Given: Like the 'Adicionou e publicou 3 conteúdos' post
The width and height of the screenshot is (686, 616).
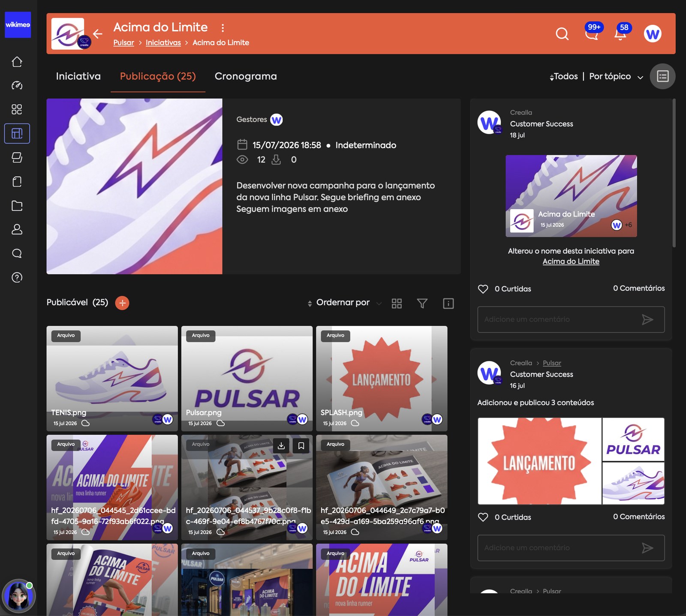Looking at the screenshot, I should pyautogui.click(x=483, y=517).
